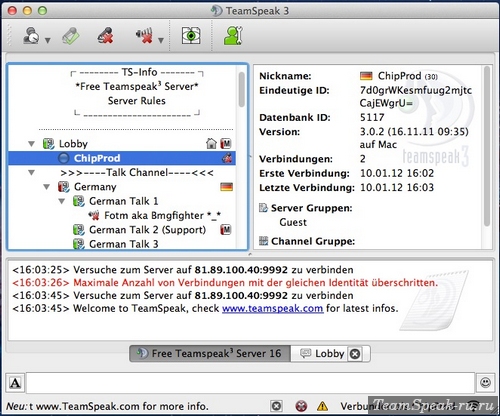Image resolution: width=500 pixels, height=416 pixels.
Task: Collapse the Germany channel
Action: (x=47, y=187)
